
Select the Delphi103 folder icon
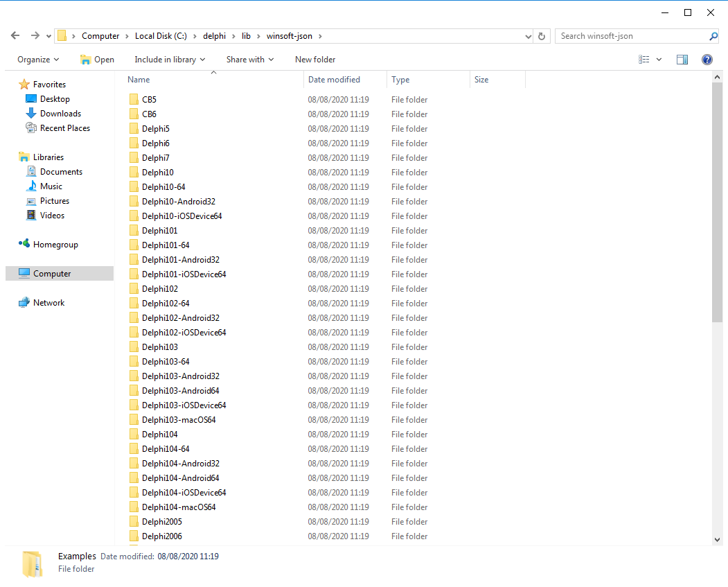click(134, 347)
